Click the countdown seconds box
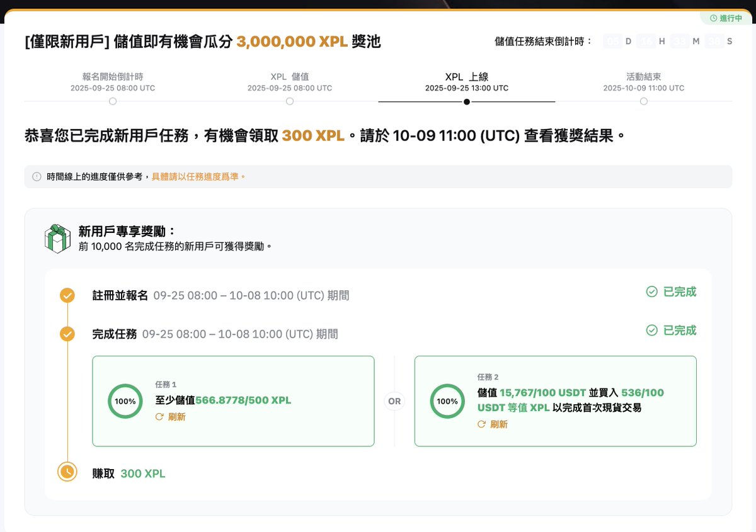756x532 pixels. pos(714,42)
